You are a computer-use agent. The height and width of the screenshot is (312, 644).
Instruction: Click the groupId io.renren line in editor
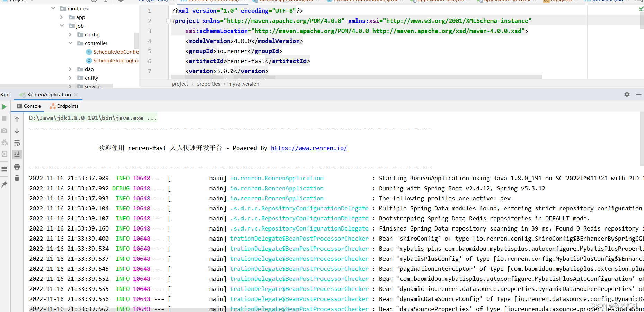[x=234, y=51]
